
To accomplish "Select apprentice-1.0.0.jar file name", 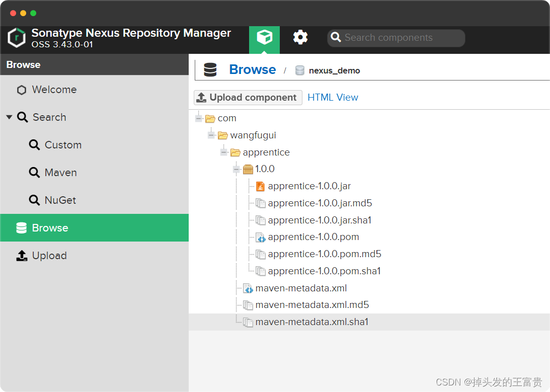I will click(309, 186).
